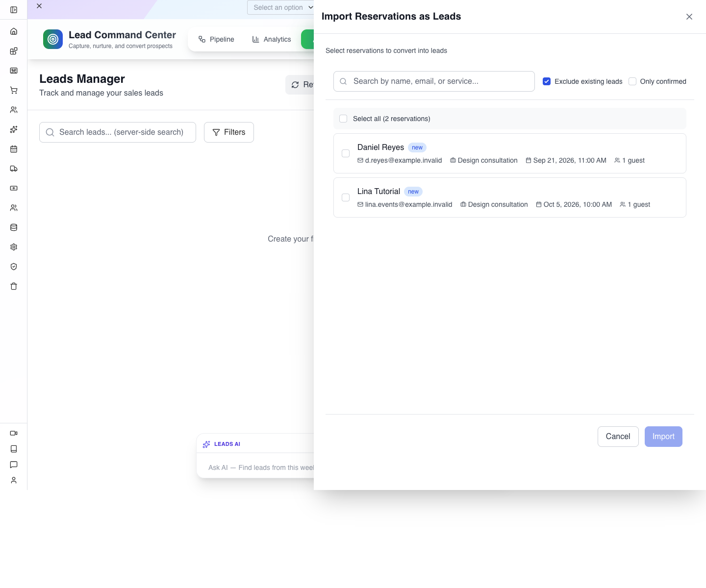Open the database icon in sidebar
Viewport: 706px width, 588px height.
pyautogui.click(x=14, y=227)
